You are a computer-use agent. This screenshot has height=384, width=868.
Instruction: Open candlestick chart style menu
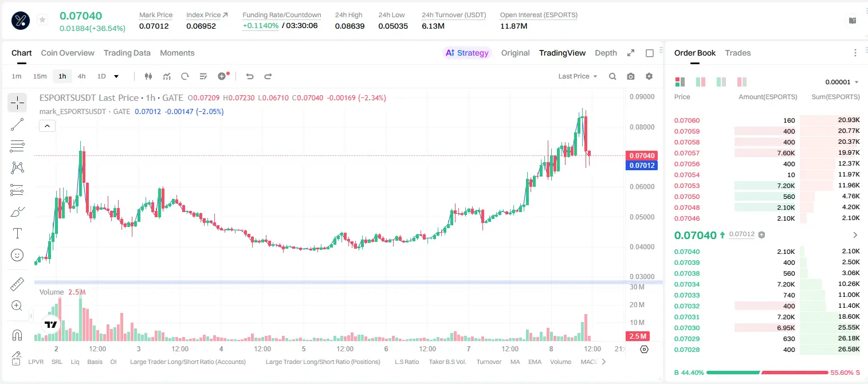tap(148, 76)
